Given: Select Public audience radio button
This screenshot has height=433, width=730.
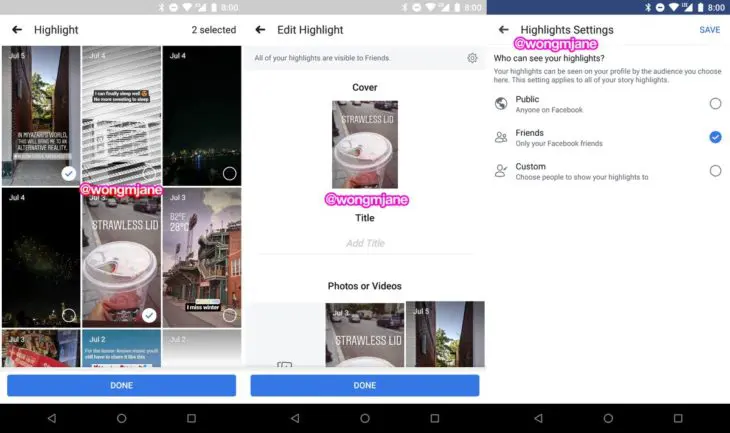Looking at the screenshot, I should pos(715,104).
